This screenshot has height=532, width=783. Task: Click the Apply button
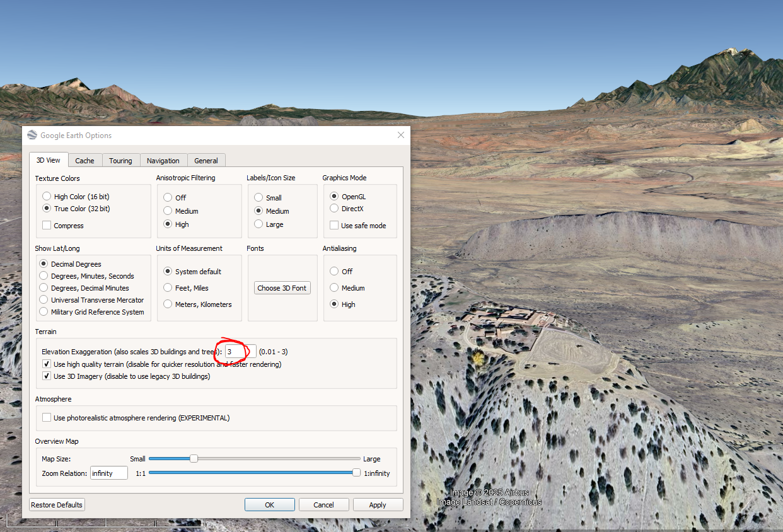click(x=378, y=505)
